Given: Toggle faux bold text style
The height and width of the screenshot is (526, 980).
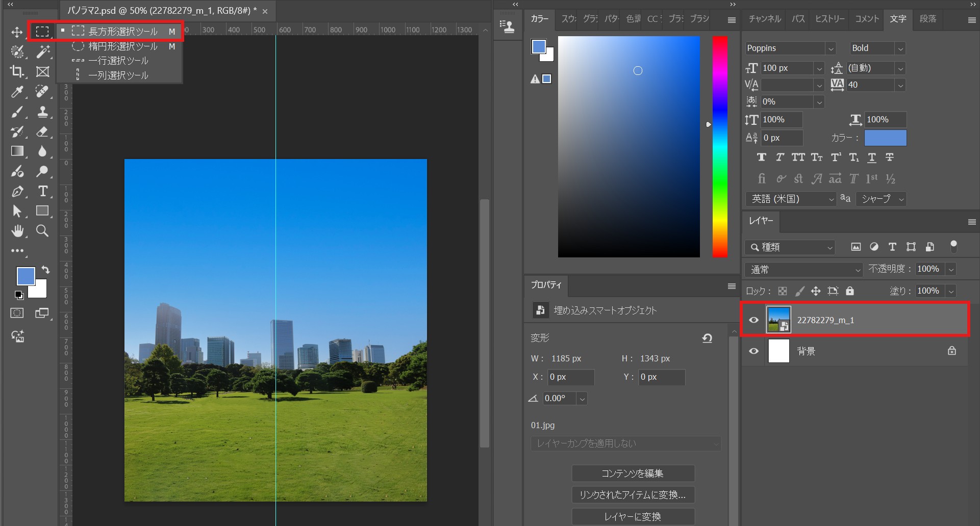Looking at the screenshot, I should pos(761,157).
